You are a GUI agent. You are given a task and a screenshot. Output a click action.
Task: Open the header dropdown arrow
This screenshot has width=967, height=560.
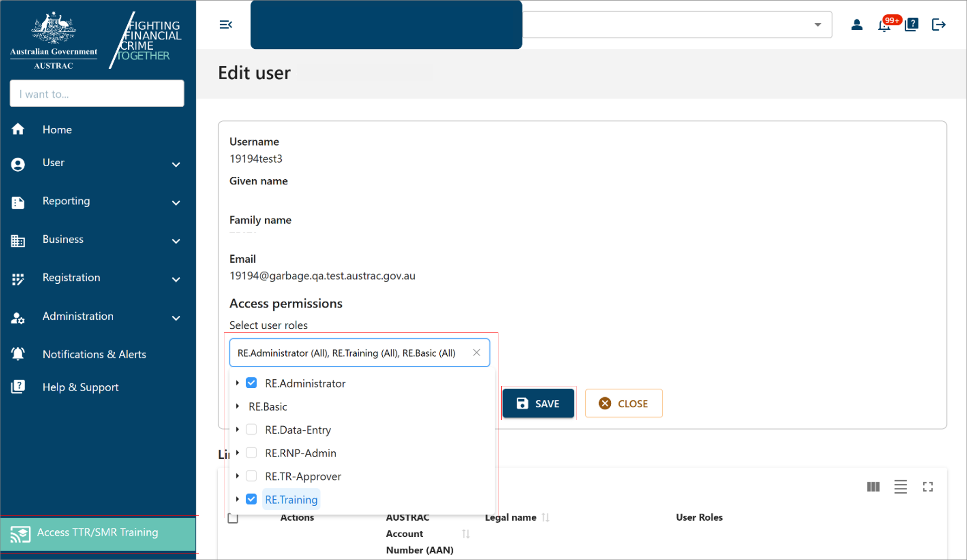tap(817, 25)
